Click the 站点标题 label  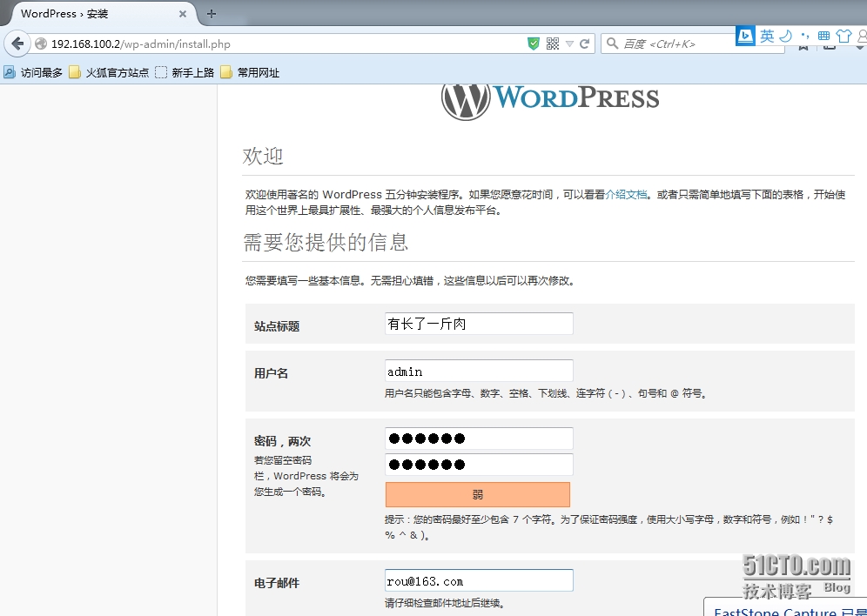277,326
